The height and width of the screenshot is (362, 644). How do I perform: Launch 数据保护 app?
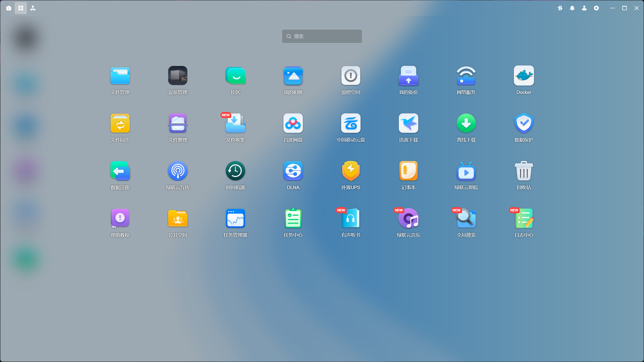(523, 123)
